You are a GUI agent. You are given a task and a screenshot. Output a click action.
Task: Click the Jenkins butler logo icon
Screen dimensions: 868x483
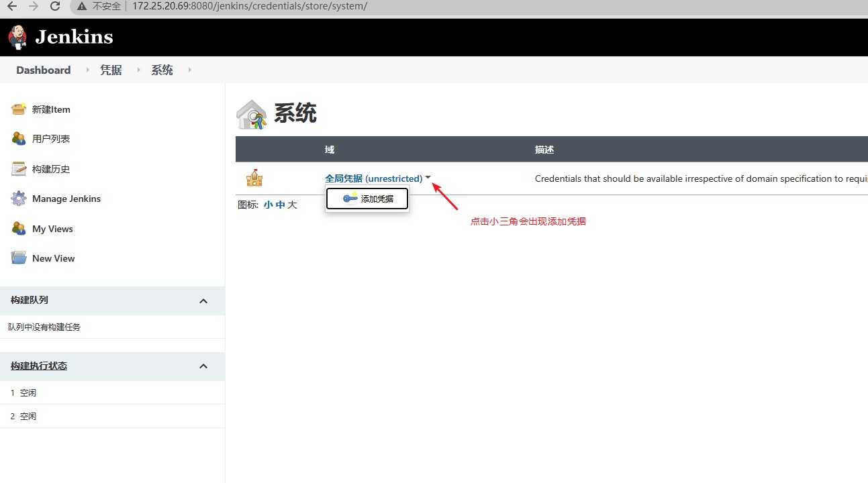click(x=18, y=37)
